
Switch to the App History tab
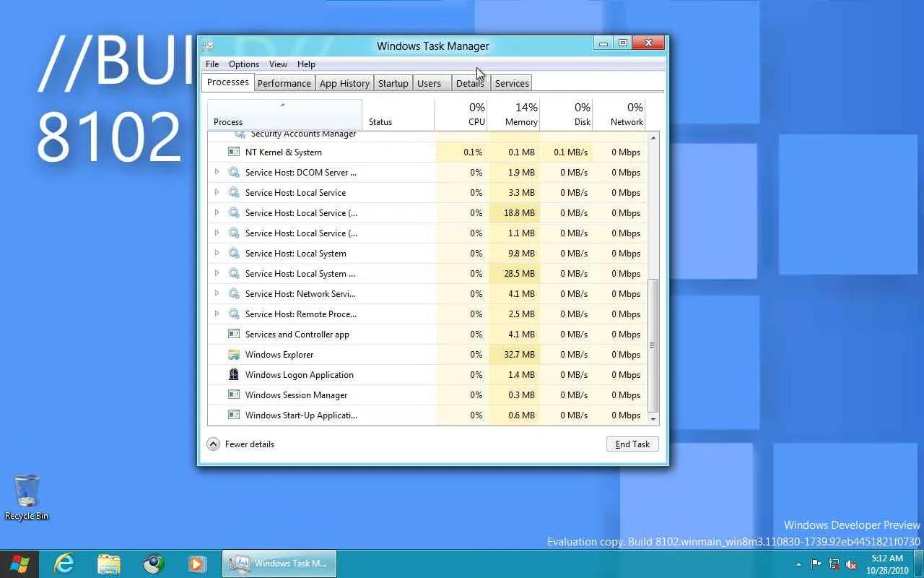[x=344, y=83]
